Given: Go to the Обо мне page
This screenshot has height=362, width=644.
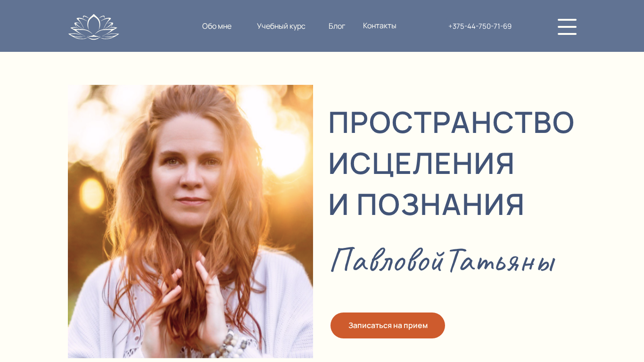Looking at the screenshot, I should click(x=217, y=26).
